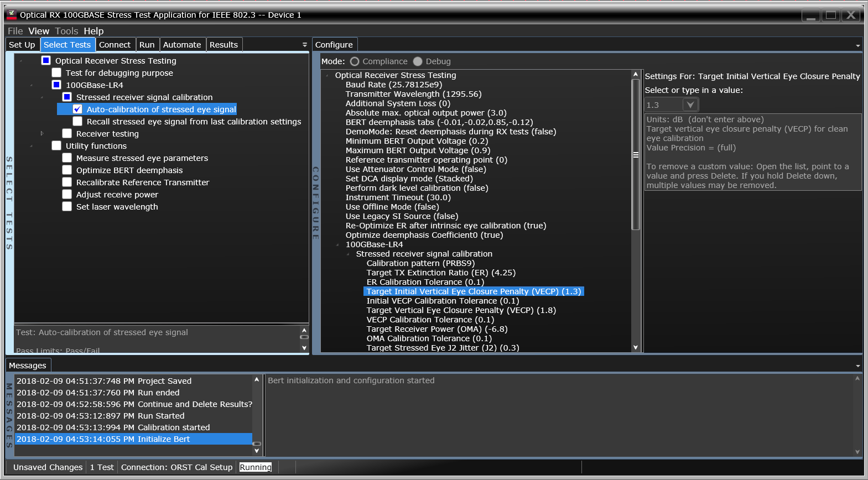
Task: Select Target Receiver Power (OMA) setting
Action: click(436, 329)
